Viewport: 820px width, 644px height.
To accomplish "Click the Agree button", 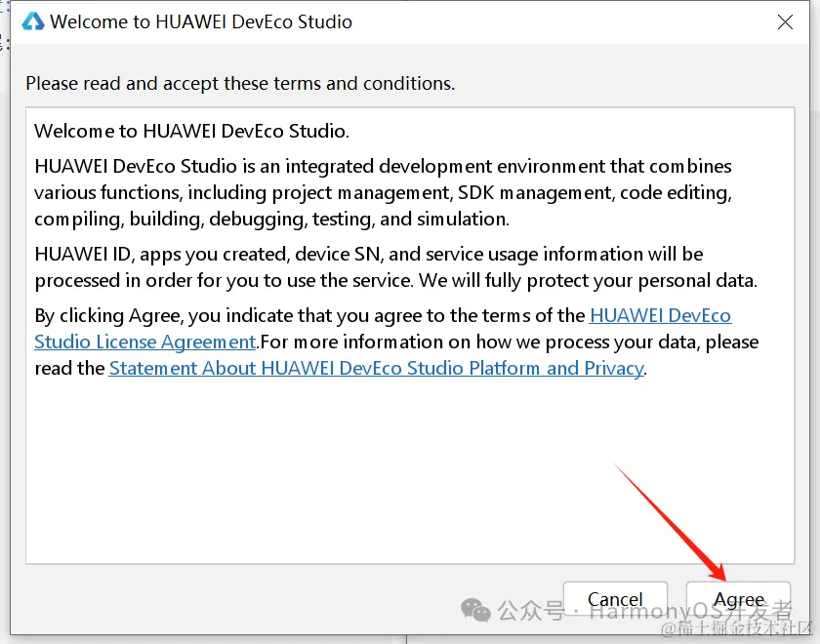I will (738, 598).
